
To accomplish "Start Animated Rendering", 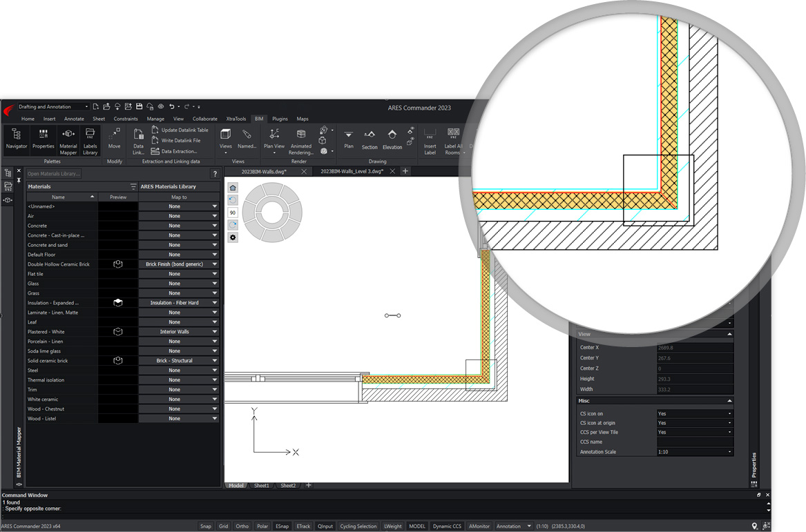I will click(300, 141).
